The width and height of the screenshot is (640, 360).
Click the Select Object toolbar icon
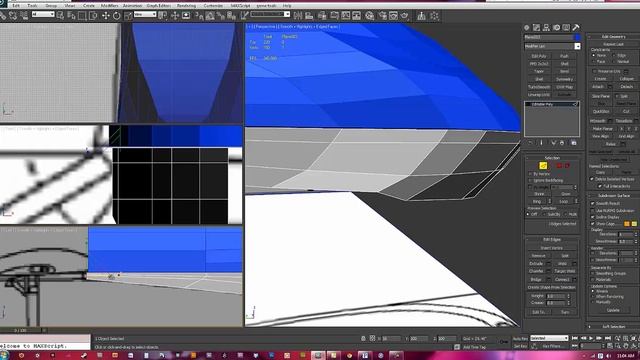pos(60,16)
